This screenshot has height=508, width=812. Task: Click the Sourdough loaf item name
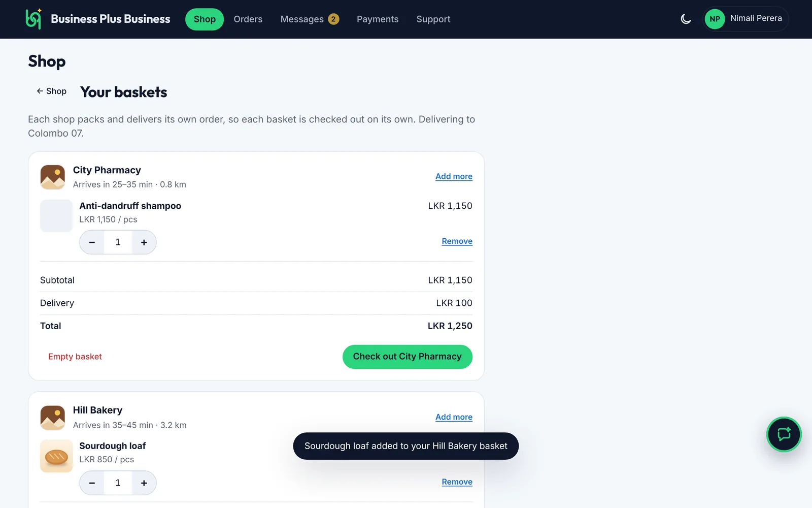coord(112,446)
